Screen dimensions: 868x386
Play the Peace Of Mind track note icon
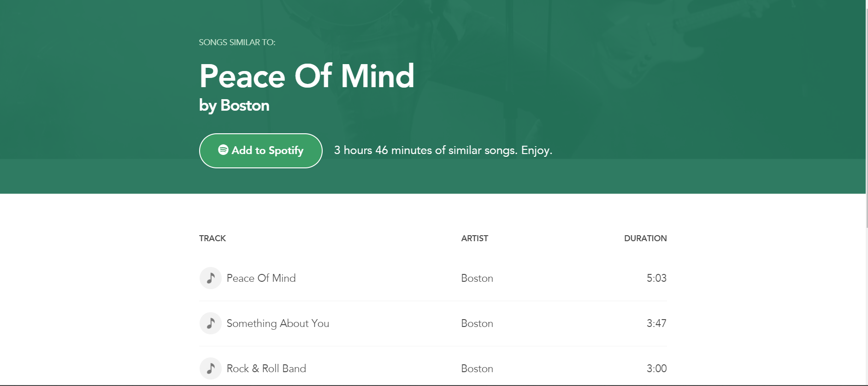point(211,278)
